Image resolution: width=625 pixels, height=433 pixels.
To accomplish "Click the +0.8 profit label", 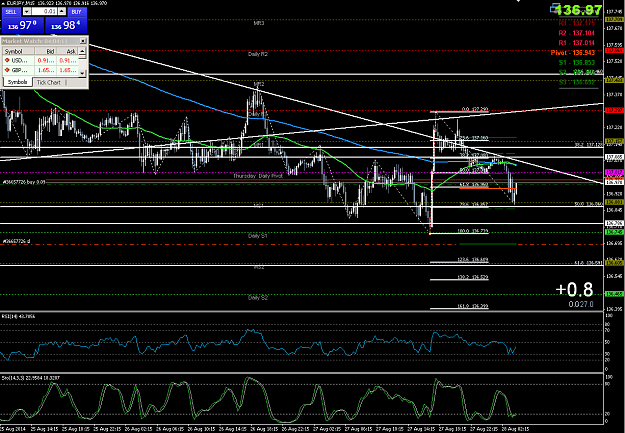I will (574, 290).
